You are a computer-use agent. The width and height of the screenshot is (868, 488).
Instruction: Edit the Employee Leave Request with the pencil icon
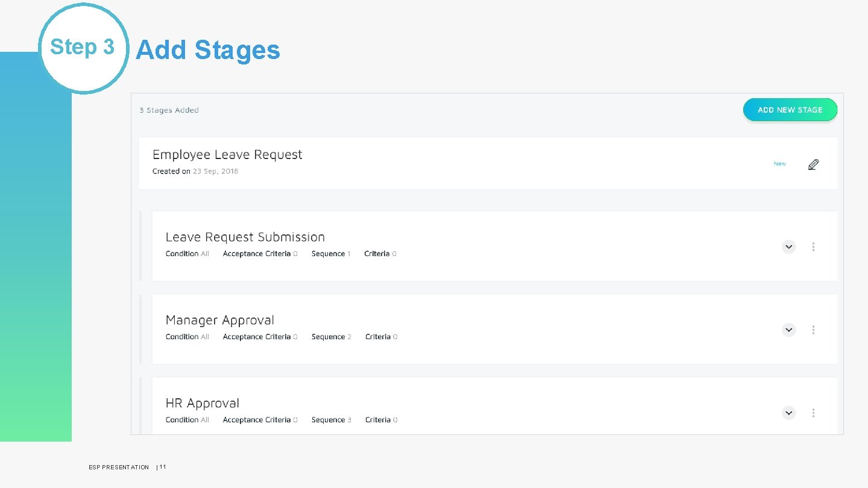pos(813,163)
